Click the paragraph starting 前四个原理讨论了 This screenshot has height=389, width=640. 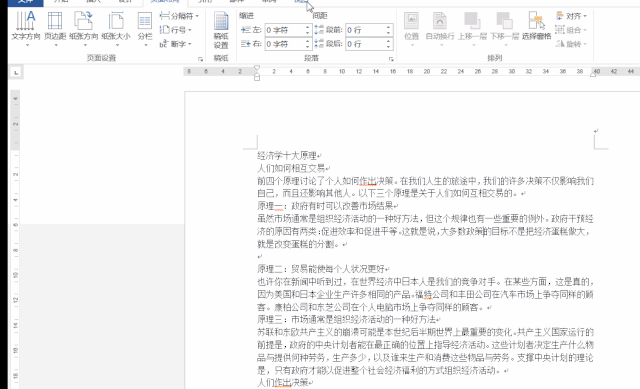tap(425, 187)
